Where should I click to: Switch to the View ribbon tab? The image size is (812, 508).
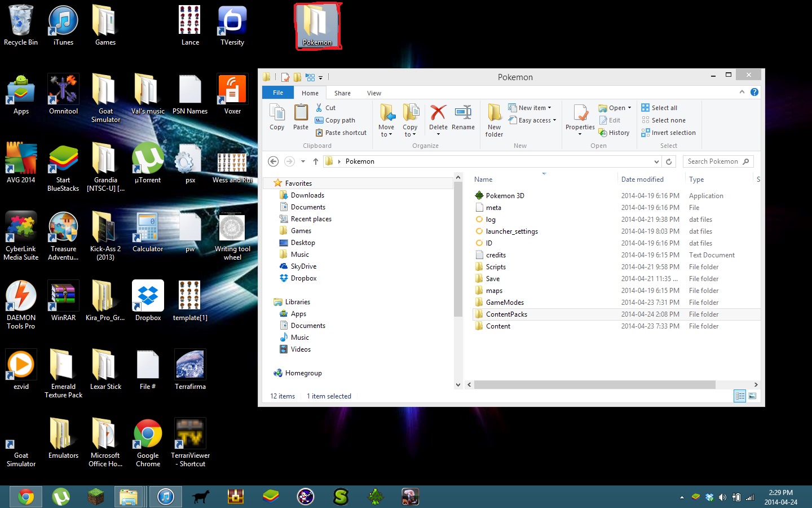tap(374, 93)
